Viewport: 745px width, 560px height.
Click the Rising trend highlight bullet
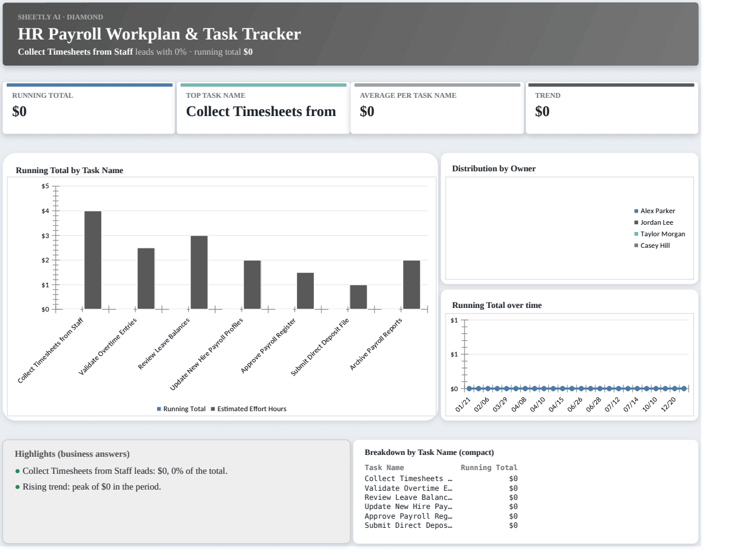pyautogui.click(x=88, y=487)
